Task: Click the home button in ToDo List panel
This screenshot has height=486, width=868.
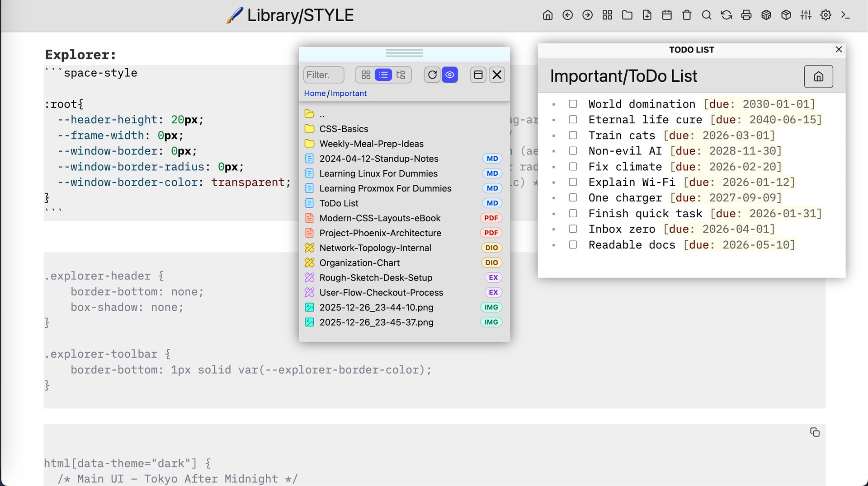Action: 818,76
